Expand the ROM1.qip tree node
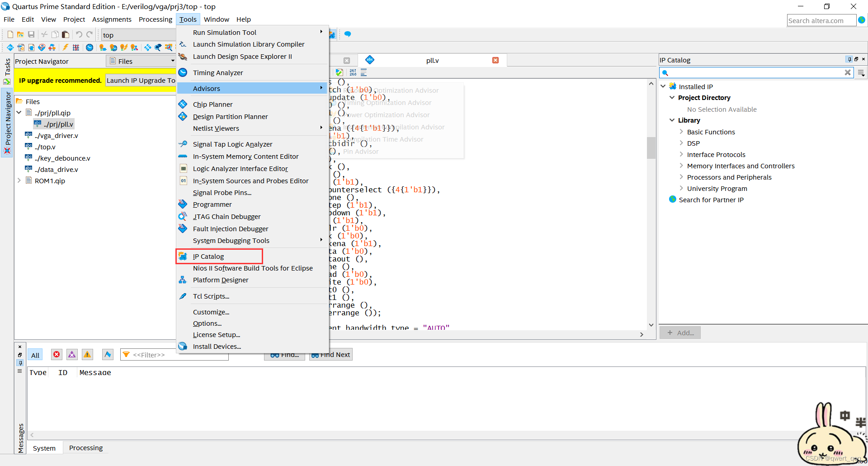 click(x=19, y=181)
